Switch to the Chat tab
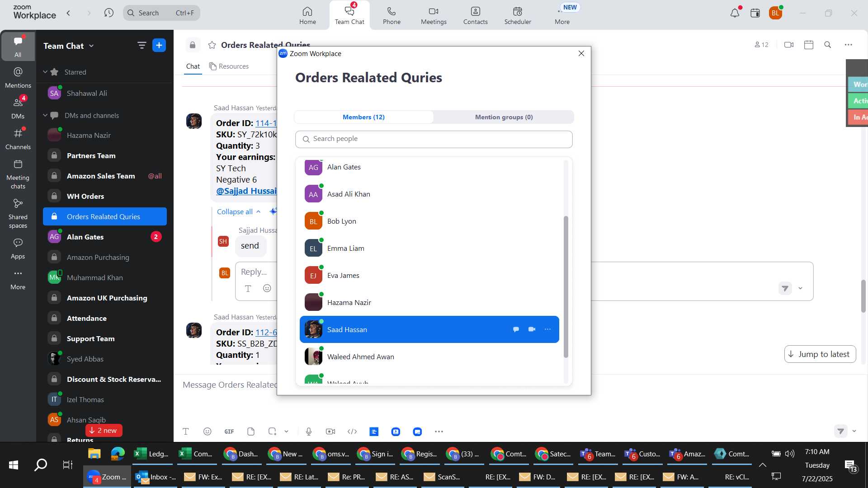This screenshot has width=868, height=488. 193,66
